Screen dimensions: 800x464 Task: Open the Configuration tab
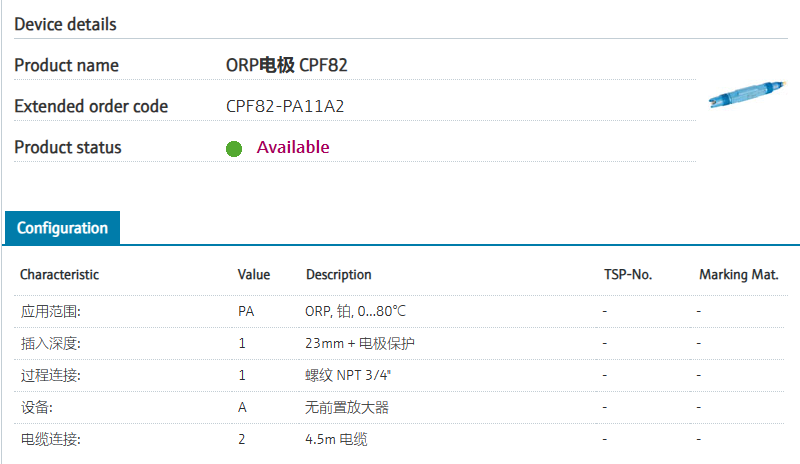point(62,228)
